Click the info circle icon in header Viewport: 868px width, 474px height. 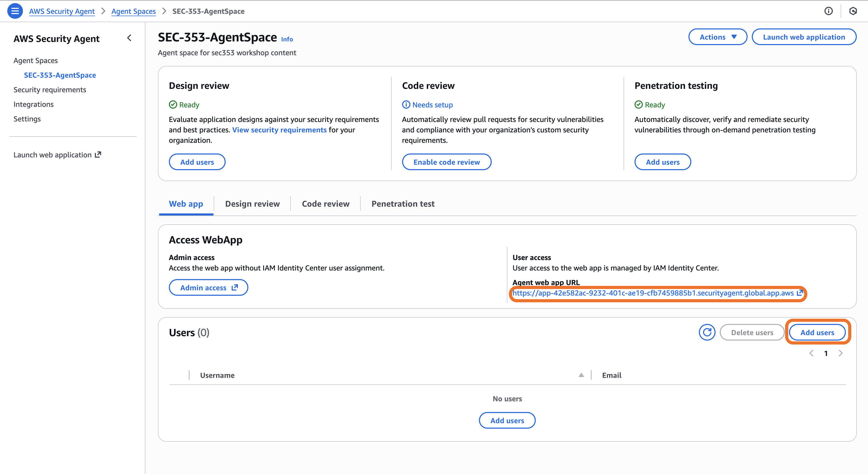[x=829, y=11]
